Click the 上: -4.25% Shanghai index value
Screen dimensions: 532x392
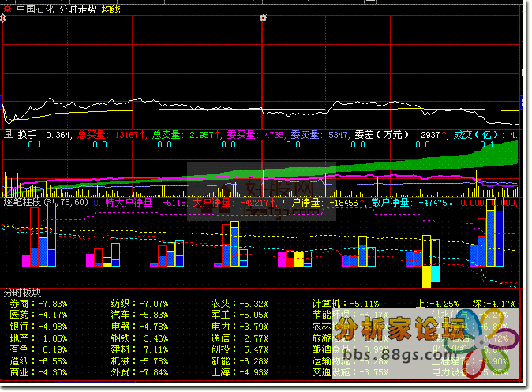tap(438, 304)
